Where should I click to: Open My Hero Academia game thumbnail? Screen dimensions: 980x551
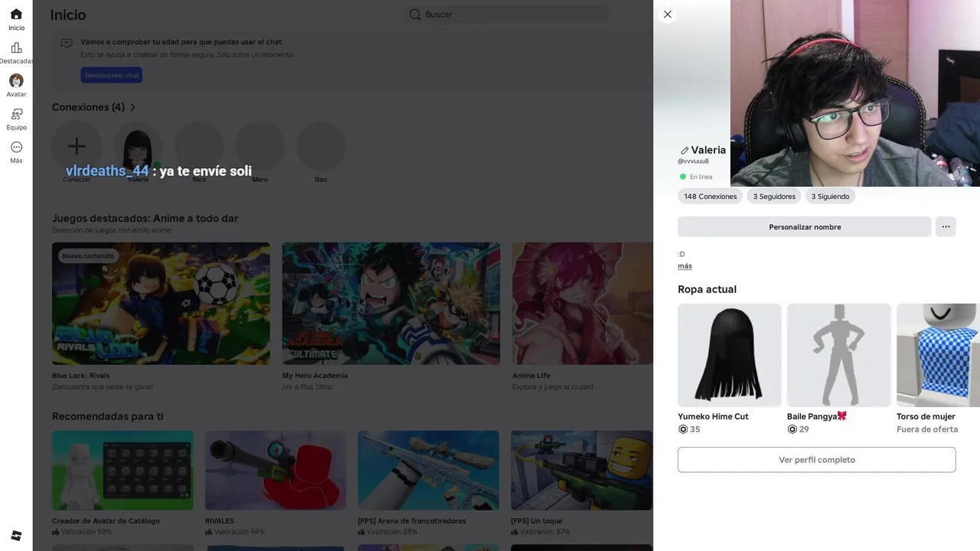tap(391, 303)
